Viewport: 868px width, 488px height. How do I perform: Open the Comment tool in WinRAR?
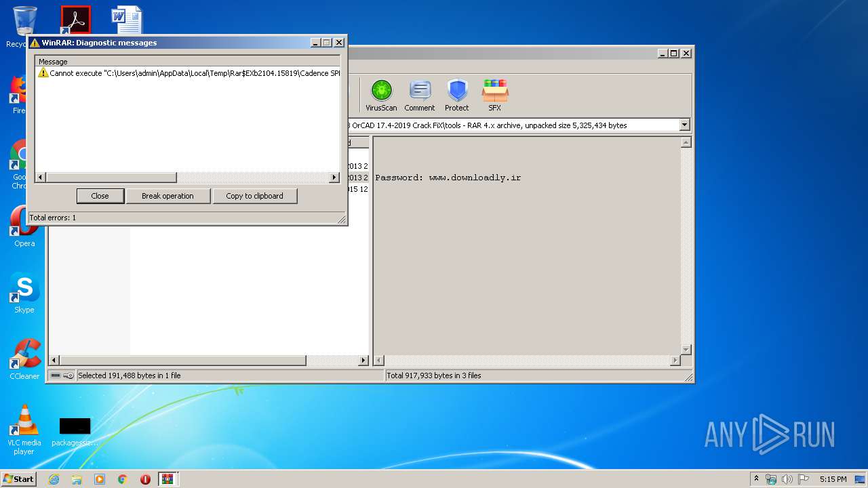click(420, 96)
